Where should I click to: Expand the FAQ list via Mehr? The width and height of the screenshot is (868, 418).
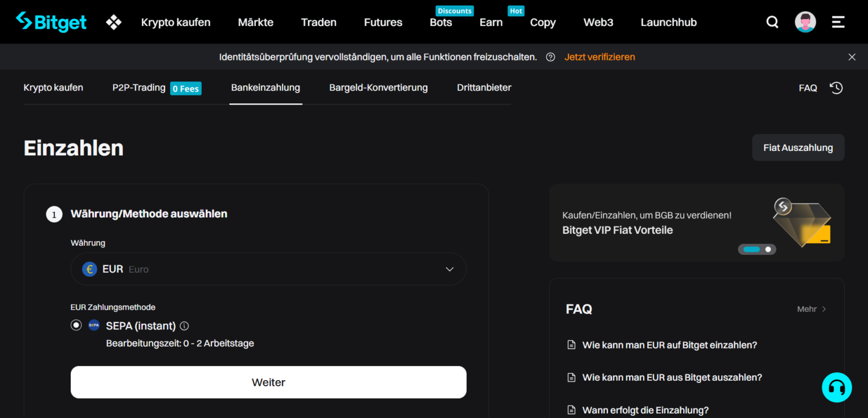tap(811, 309)
